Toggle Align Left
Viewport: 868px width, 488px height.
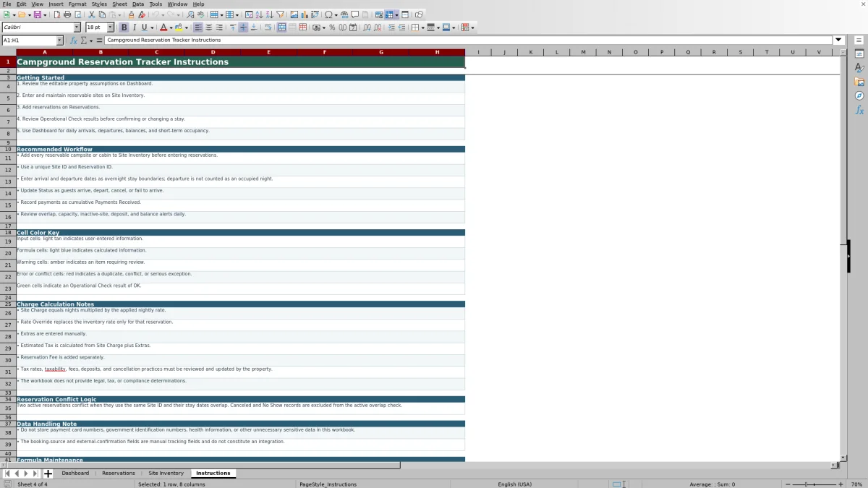(197, 27)
